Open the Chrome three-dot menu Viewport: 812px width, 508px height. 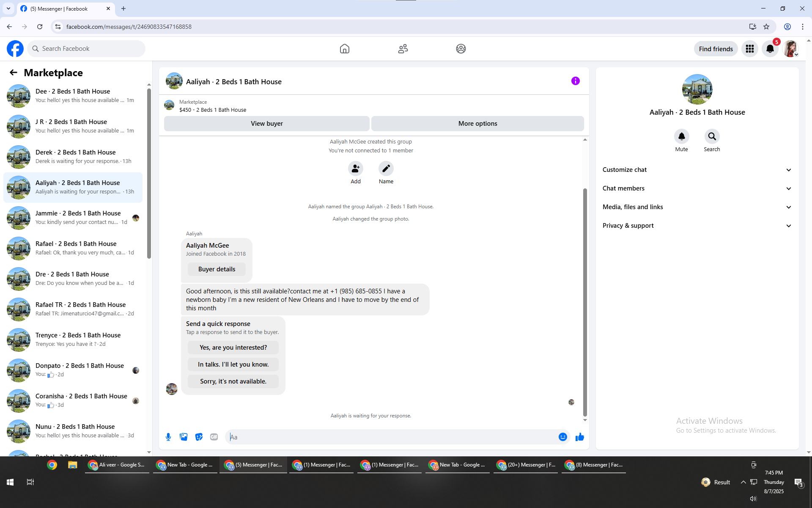pos(803,27)
